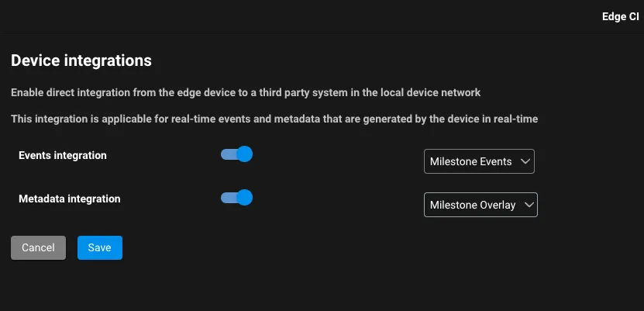
Task: Click the Events integration label
Action: [x=63, y=155]
